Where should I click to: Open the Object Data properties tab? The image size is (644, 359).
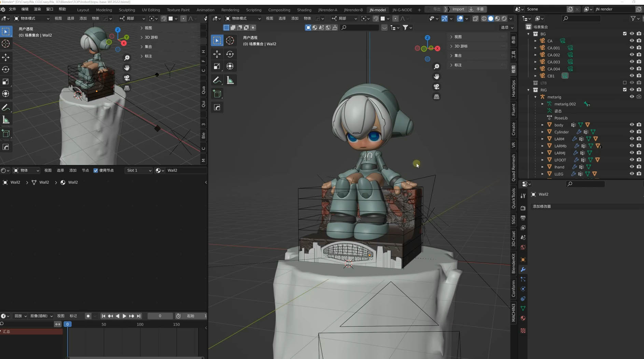(x=523, y=308)
